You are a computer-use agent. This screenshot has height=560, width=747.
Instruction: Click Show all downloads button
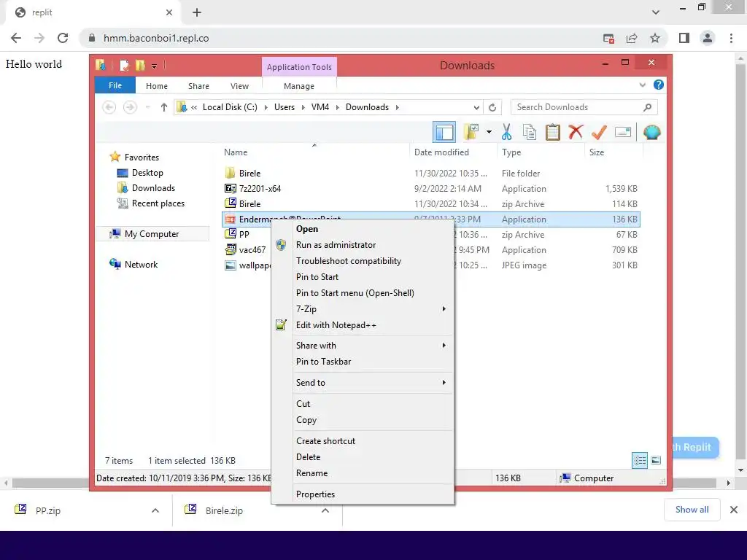[692, 510]
